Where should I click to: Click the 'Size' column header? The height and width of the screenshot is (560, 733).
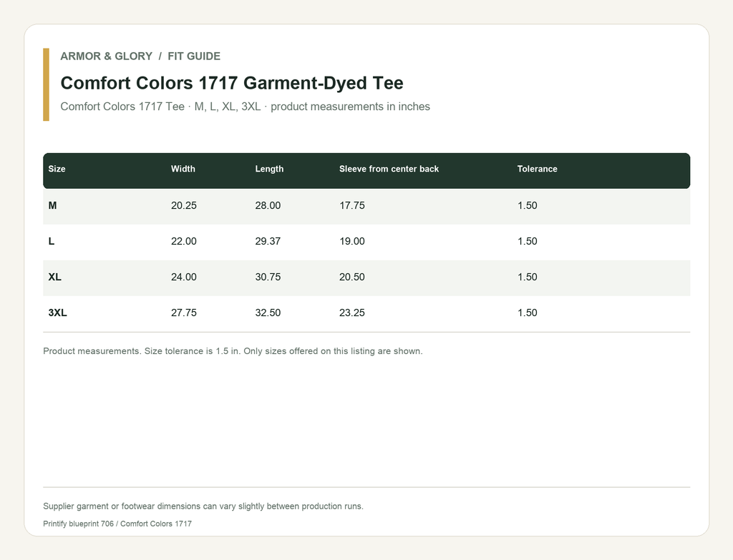point(57,169)
